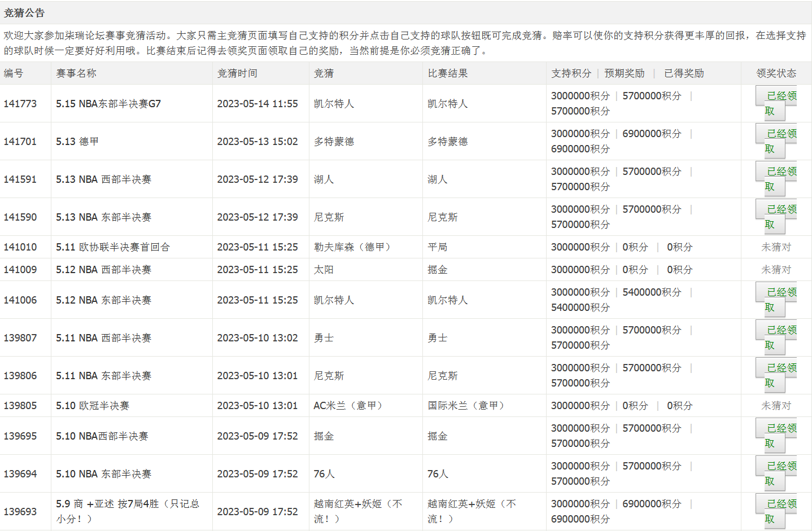
Task: Click the 比赛结果 column header
Action: click(x=448, y=73)
